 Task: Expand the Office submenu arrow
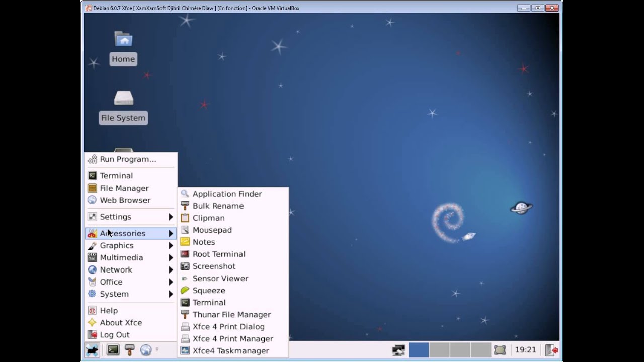click(171, 282)
